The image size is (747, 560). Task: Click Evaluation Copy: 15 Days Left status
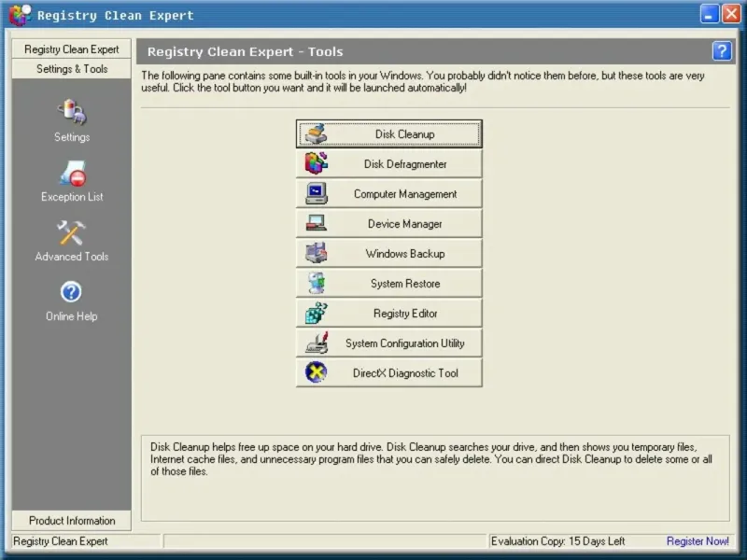click(x=557, y=541)
